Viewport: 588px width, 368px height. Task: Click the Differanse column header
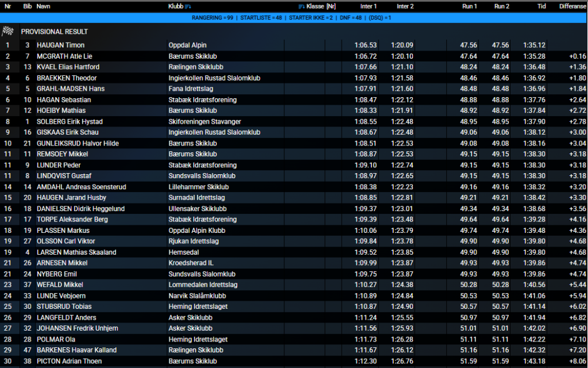click(572, 6)
